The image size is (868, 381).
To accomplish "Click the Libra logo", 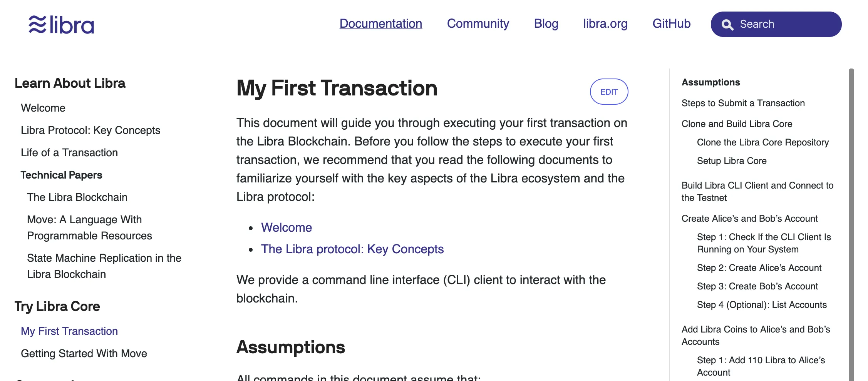I will [62, 25].
